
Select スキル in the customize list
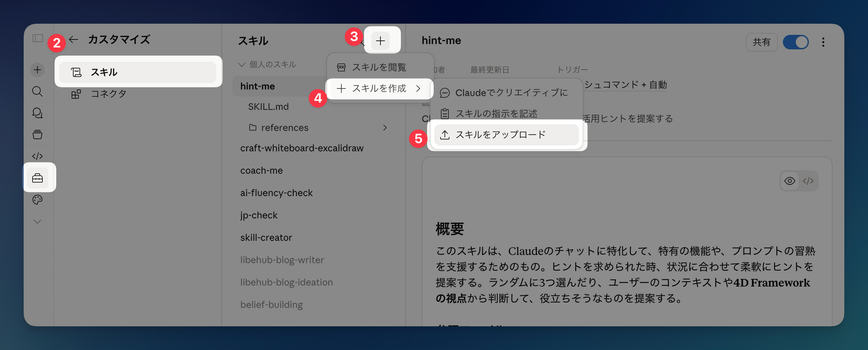coord(137,72)
